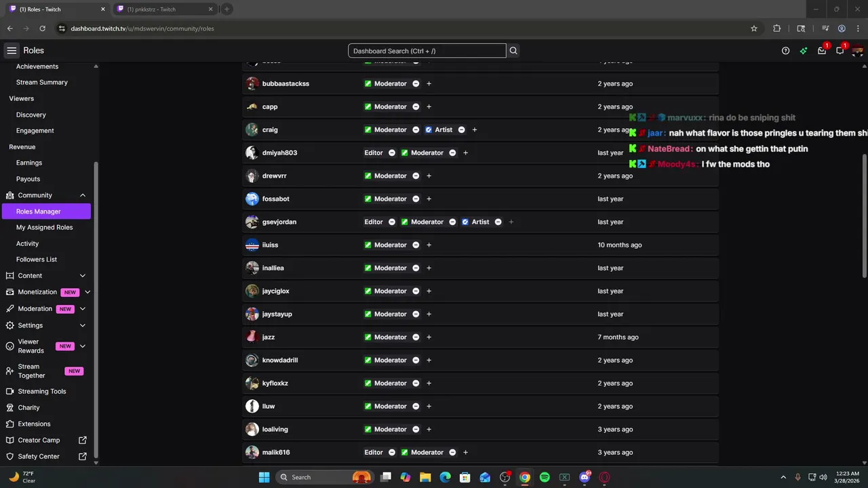Open Stream Together in sidebar
The height and width of the screenshot is (488, 868).
32,371
